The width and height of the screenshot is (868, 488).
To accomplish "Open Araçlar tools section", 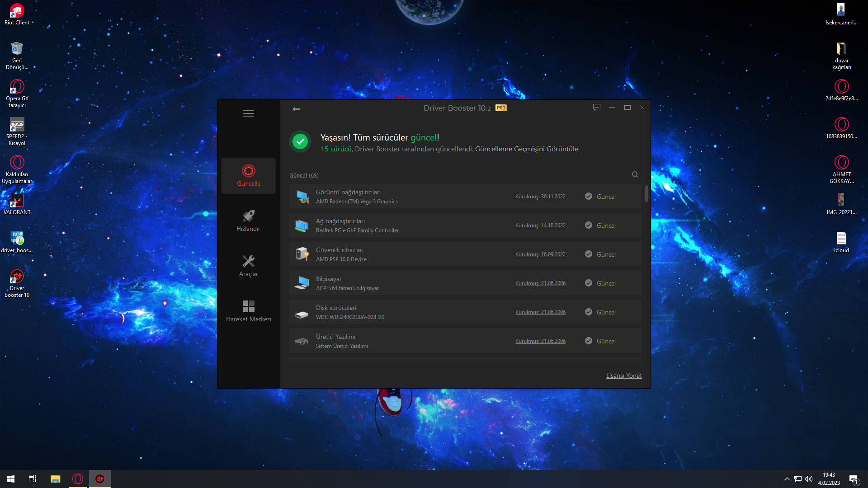I will coord(249,266).
